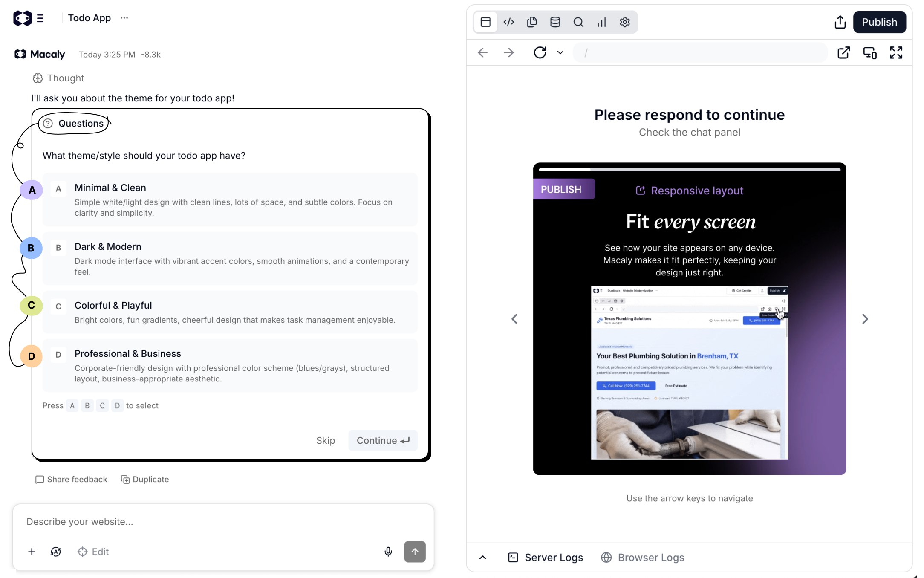Click the search magnifier icon in toolbar
The width and height of the screenshot is (924, 578).
pyautogui.click(x=578, y=22)
